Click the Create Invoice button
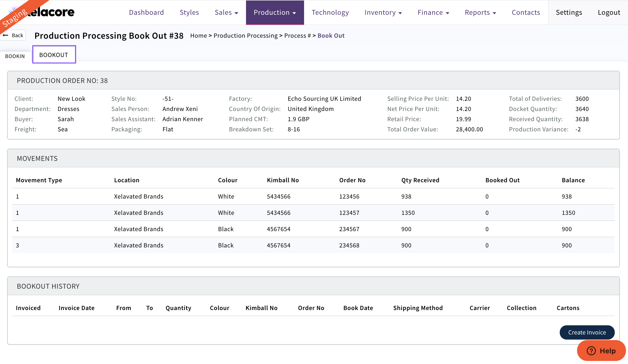The image size is (628, 364). pyautogui.click(x=587, y=332)
